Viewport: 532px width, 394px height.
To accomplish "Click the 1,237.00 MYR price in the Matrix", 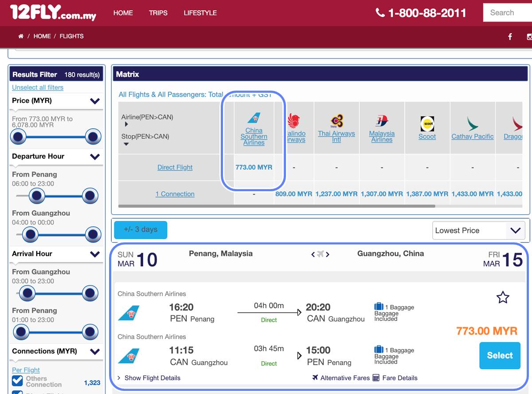I will coord(336,194).
